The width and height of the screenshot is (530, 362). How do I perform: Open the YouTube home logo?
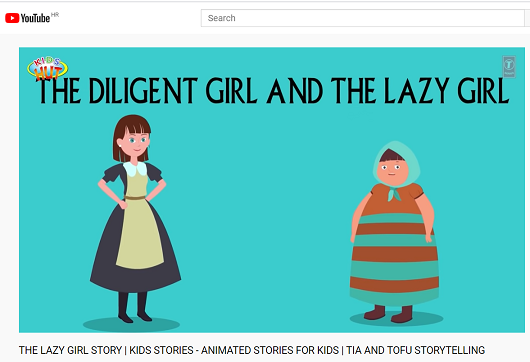coord(28,18)
